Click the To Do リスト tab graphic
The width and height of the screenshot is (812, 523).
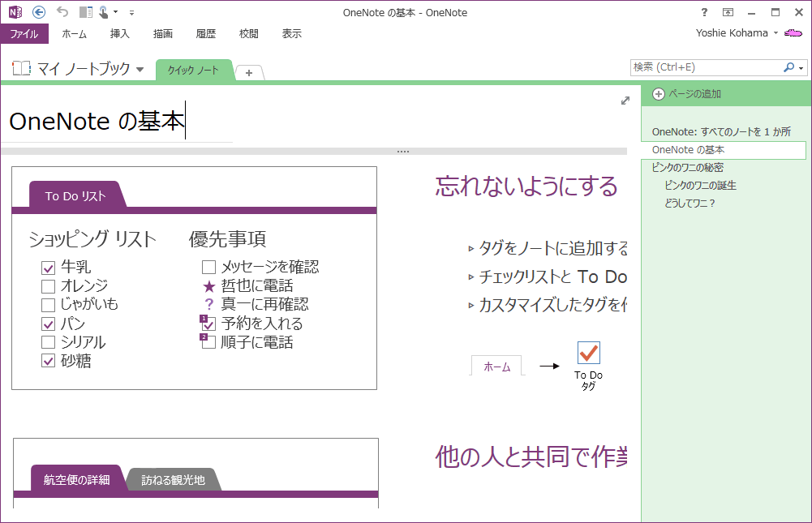tap(75, 195)
